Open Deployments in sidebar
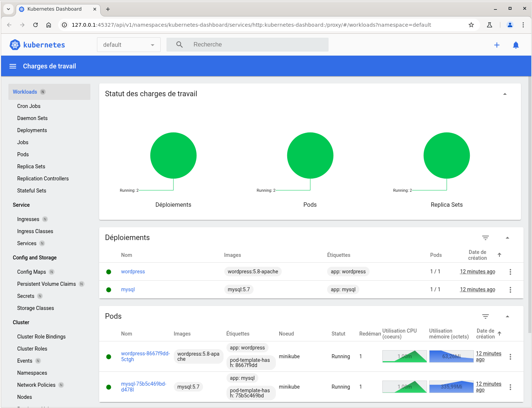532x408 pixels. pyautogui.click(x=32, y=130)
